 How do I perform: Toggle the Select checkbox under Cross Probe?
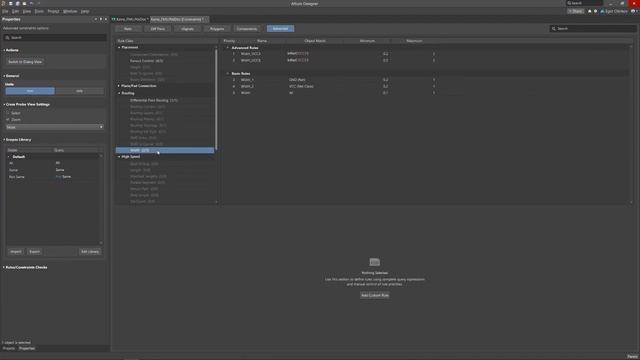coord(8,113)
